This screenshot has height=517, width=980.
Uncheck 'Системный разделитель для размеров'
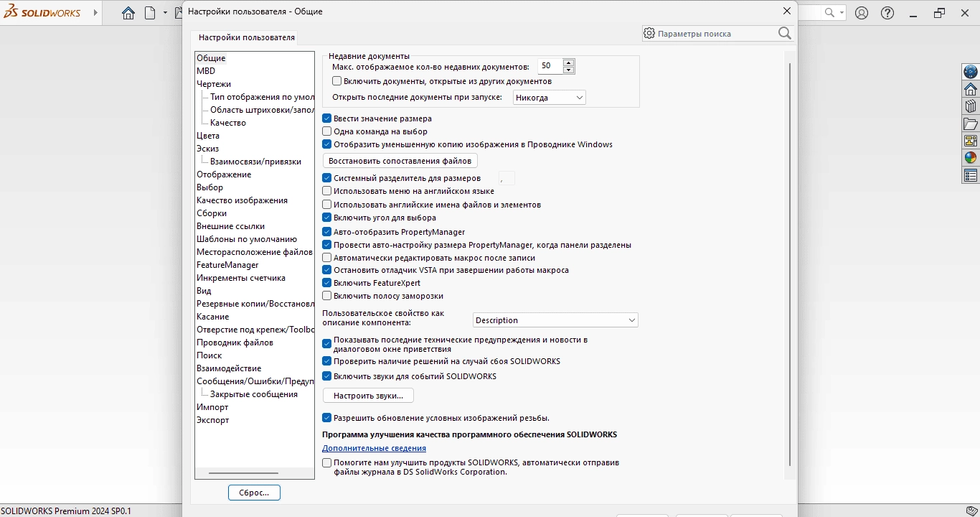tap(327, 178)
